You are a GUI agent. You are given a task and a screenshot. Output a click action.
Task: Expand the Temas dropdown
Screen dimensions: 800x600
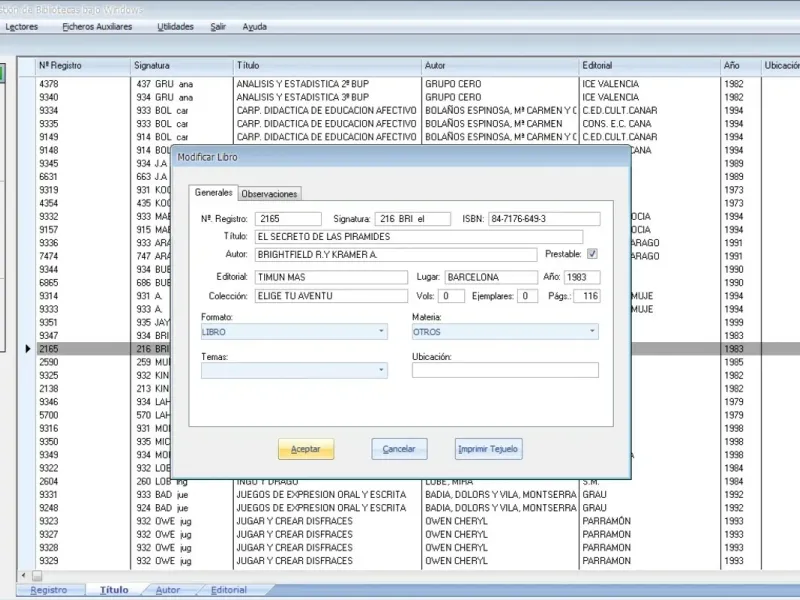[x=381, y=370]
